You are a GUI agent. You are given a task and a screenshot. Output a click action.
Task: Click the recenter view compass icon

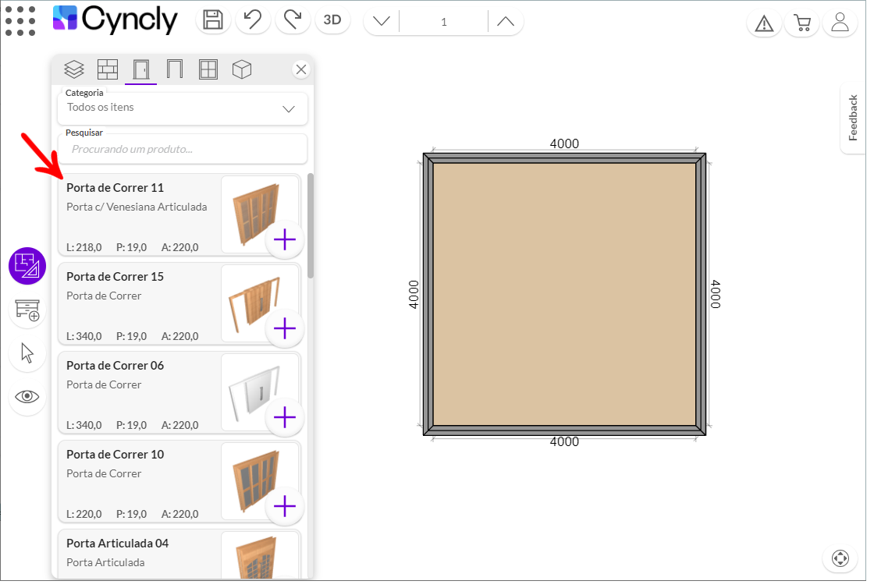pos(840,558)
